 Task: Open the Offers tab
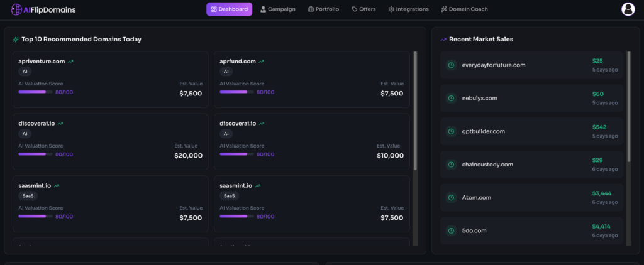(364, 9)
